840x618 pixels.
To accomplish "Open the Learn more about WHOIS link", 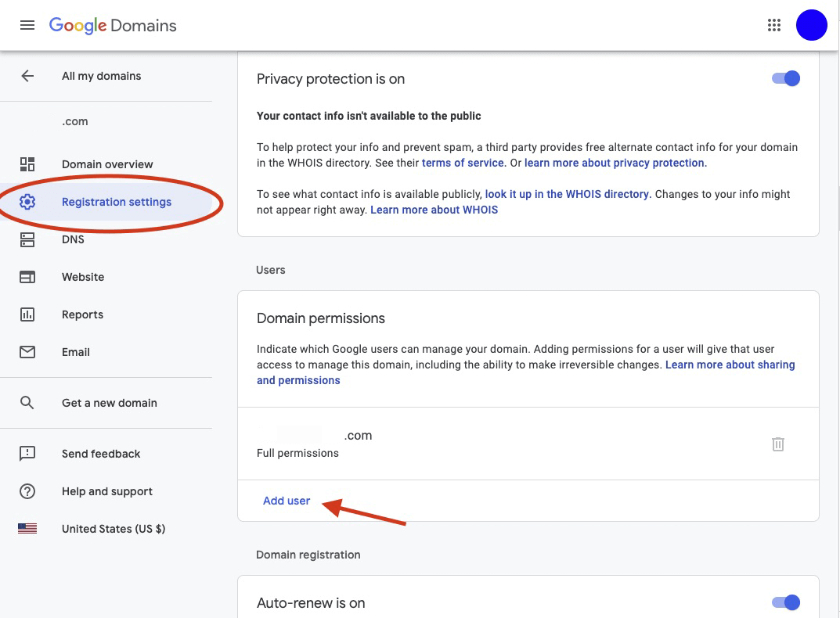I will tap(434, 210).
